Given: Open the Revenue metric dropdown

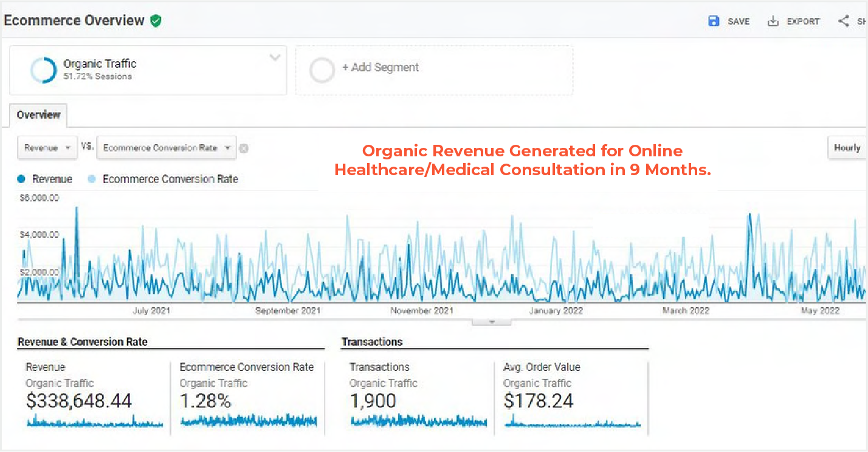Looking at the screenshot, I should coord(47,148).
